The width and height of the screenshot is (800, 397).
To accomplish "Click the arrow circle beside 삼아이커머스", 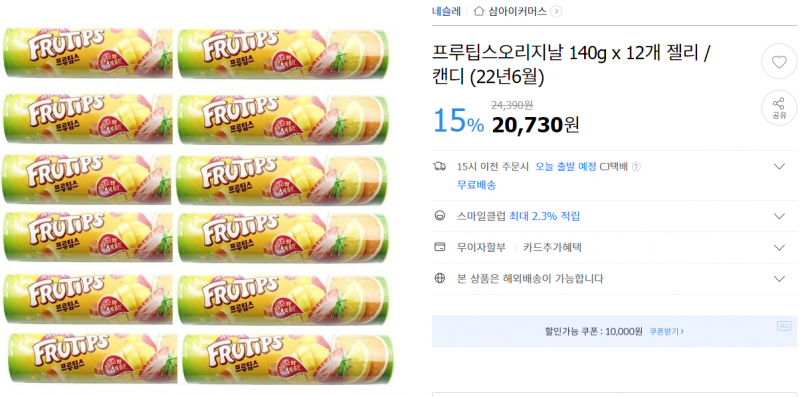I will coord(556,11).
